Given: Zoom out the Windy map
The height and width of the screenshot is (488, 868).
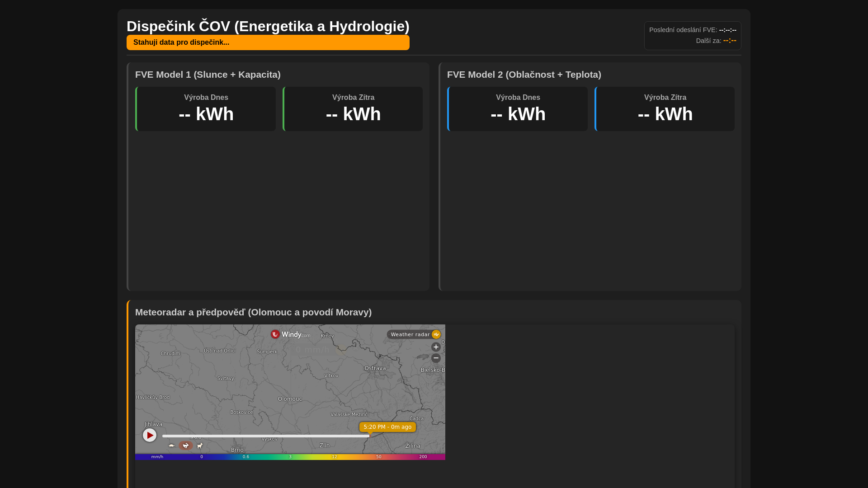Looking at the screenshot, I should coord(436,358).
